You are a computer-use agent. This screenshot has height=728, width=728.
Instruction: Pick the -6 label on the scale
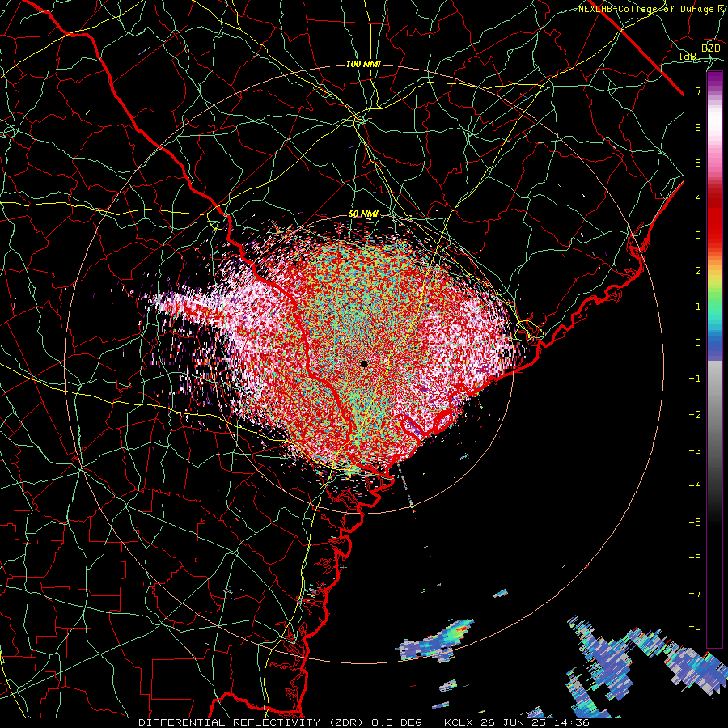point(695,558)
